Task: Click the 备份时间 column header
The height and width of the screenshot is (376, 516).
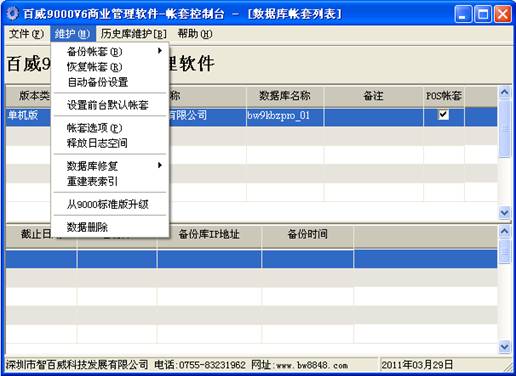Action: point(307,234)
